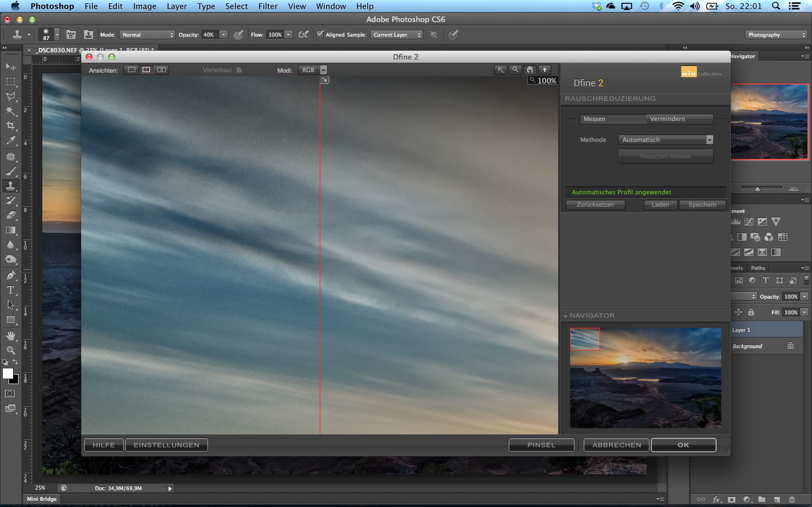Open the Filter menu
Image resolution: width=812 pixels, height=507 pixels.
pyautogui.click(x=267, y=6)
